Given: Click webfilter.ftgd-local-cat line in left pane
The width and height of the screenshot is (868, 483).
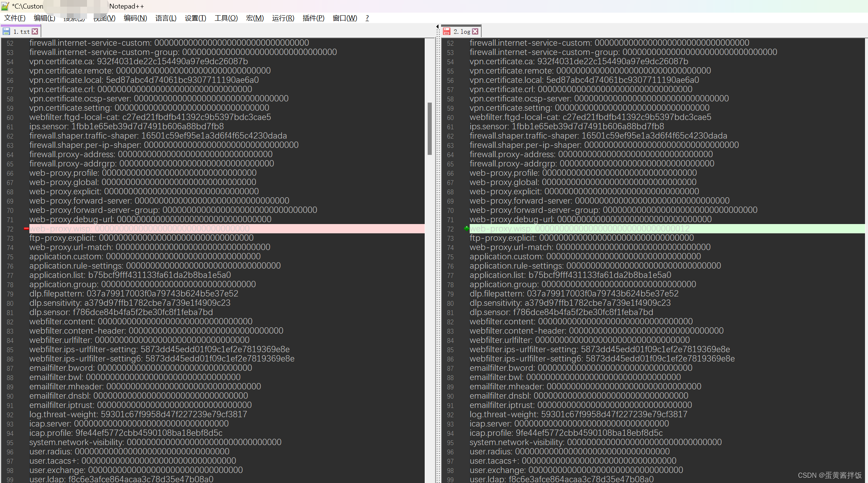Looking at the screenshot, I should pyautogui.click(x=150, y=117).
